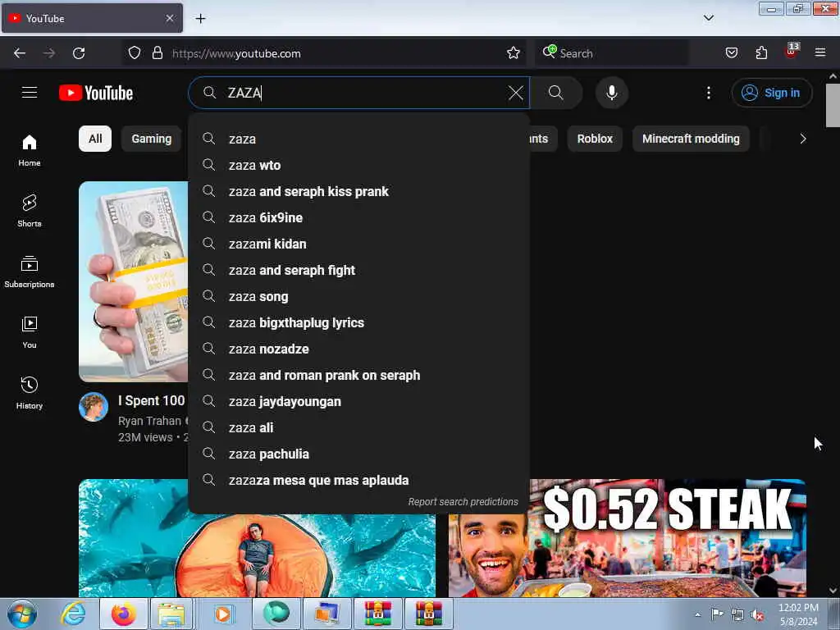The width and height of the screenshot is (840, 630).
Task: Start voice search with microphone
Action: [x=611, y=93]
